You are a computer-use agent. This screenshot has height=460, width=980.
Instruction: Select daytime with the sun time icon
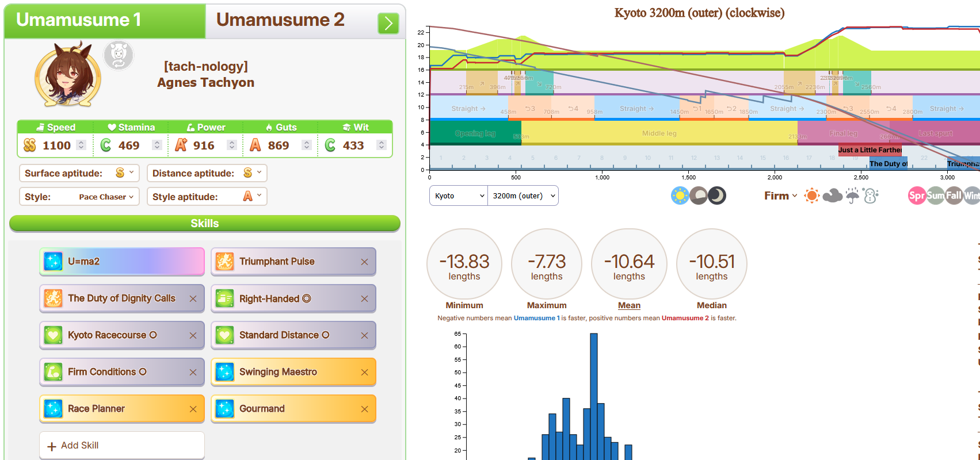tap(680, 195)
